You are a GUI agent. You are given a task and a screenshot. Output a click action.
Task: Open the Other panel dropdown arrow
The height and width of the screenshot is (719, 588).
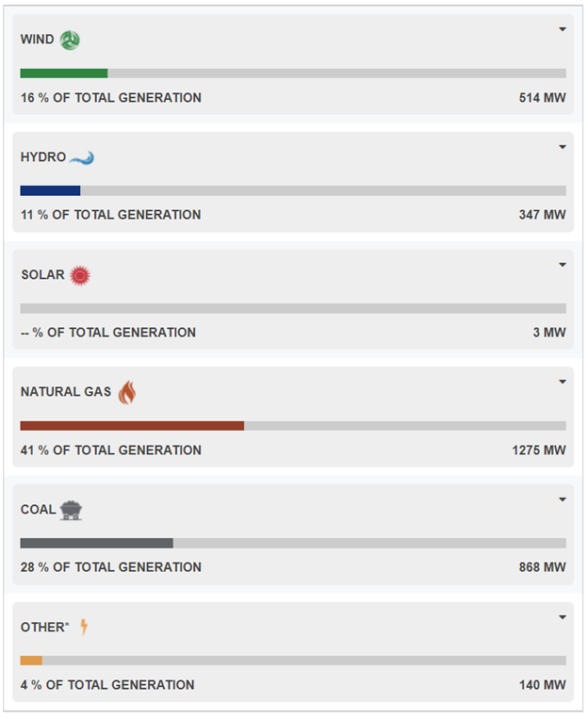(x=563, y=617)
